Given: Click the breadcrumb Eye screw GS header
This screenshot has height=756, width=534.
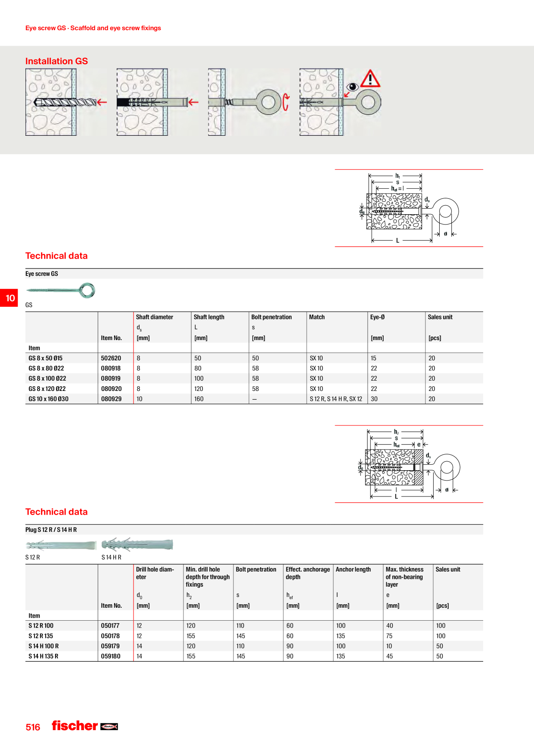Looking at the screenshot, I should click(93, 28).
